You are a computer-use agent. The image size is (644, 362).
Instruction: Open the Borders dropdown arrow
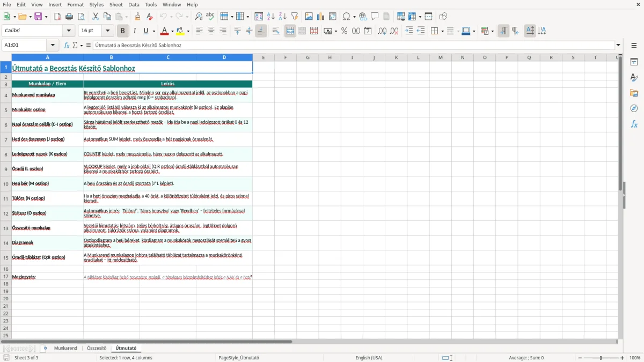point(442,31)
